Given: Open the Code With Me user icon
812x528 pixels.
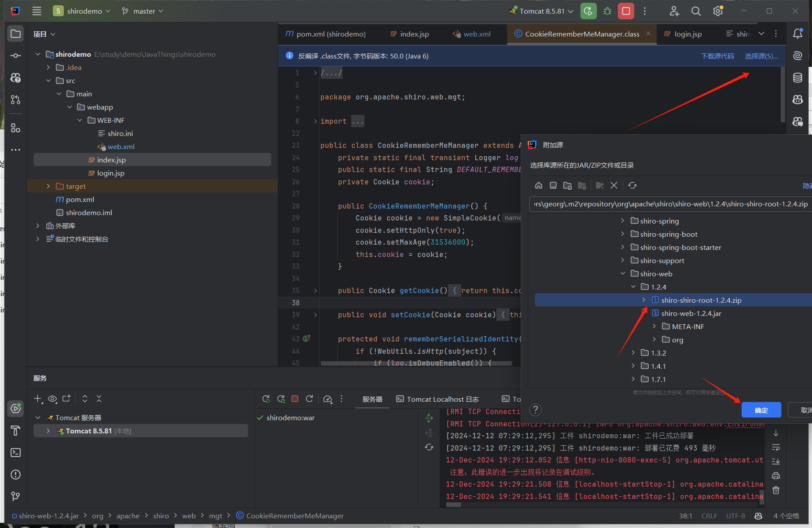Looking at the screenshot, I should [x=674, y=11].
